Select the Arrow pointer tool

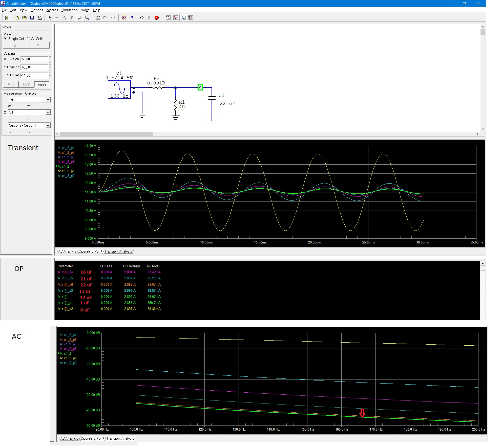(x=50, y=18)
